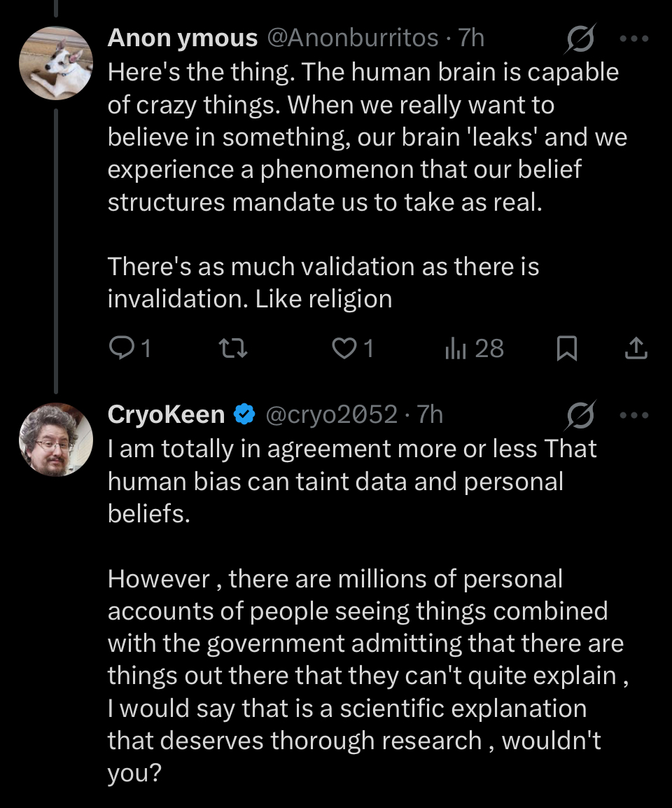The width and height of the screenshot is (672, 808).
Task: Open CryoKeen's profile picture
Action: 56,440
